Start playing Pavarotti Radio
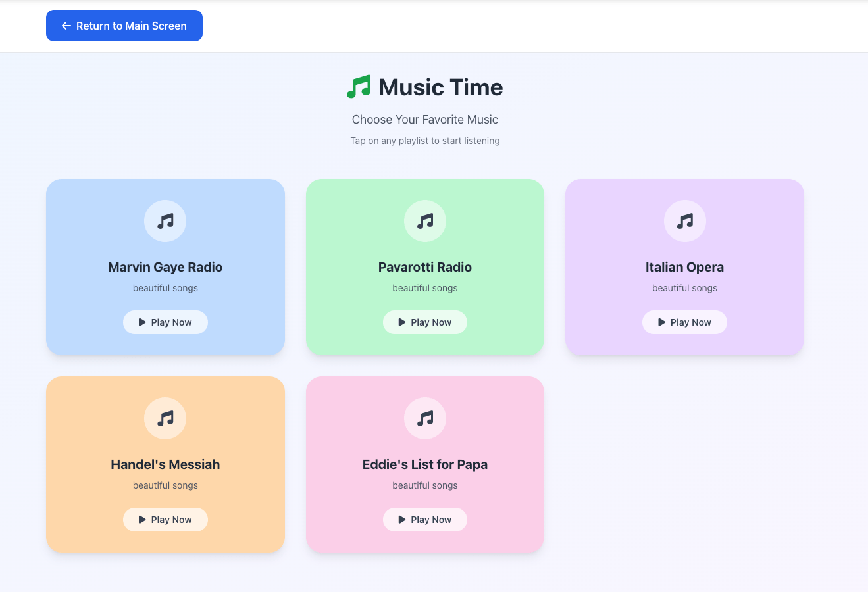The height and width of the screenshot is (592, 868). tap(425, 322)
